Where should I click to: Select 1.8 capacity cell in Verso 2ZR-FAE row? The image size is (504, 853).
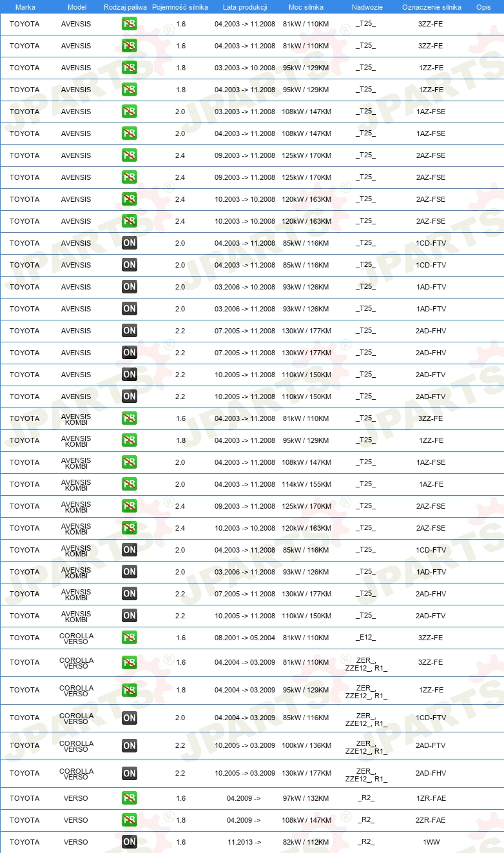click(x=180, y=820)
